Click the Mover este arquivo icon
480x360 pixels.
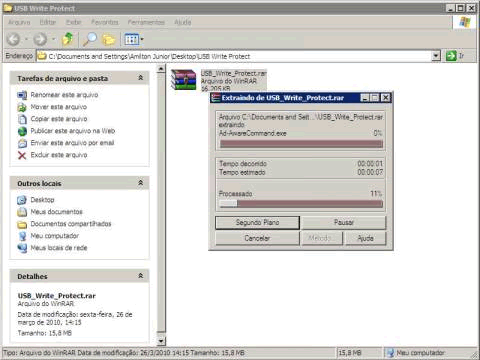point(22,107)
